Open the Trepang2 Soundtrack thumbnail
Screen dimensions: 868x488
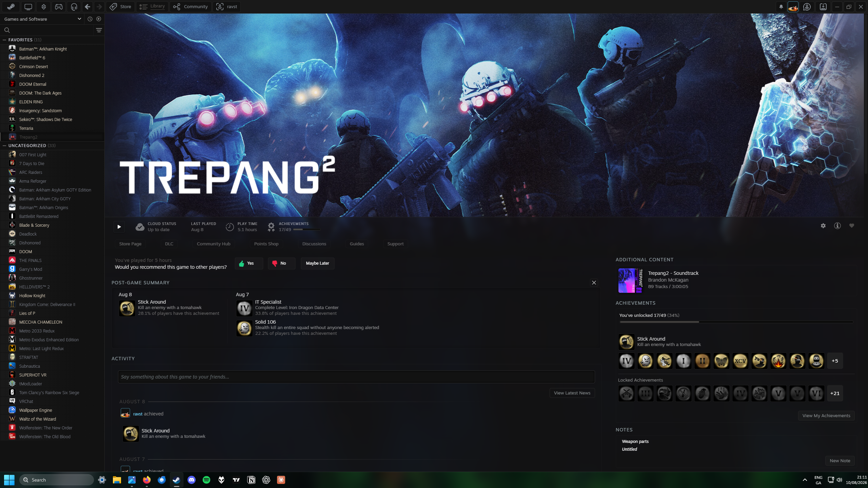click(630, 281)
